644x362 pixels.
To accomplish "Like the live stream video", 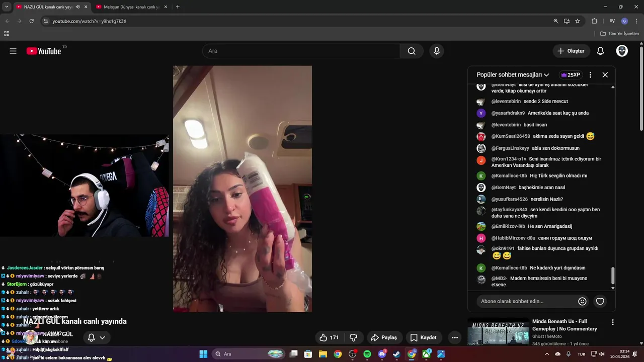I will click(329, 337).
